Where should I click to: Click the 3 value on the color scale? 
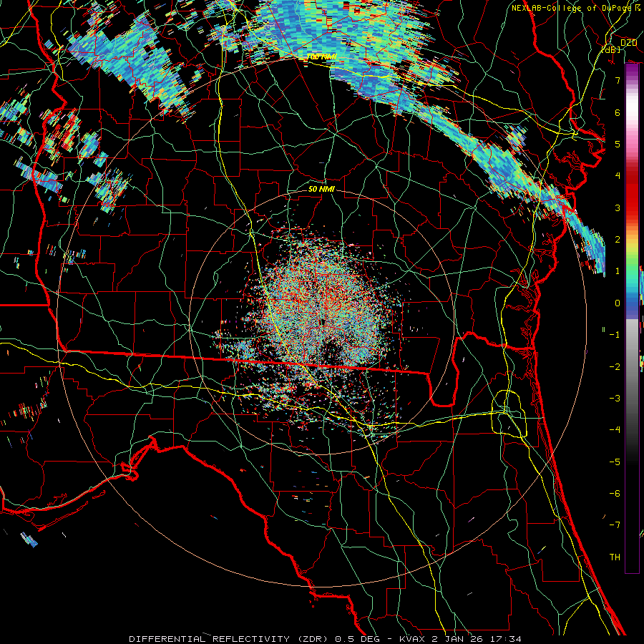618,208
